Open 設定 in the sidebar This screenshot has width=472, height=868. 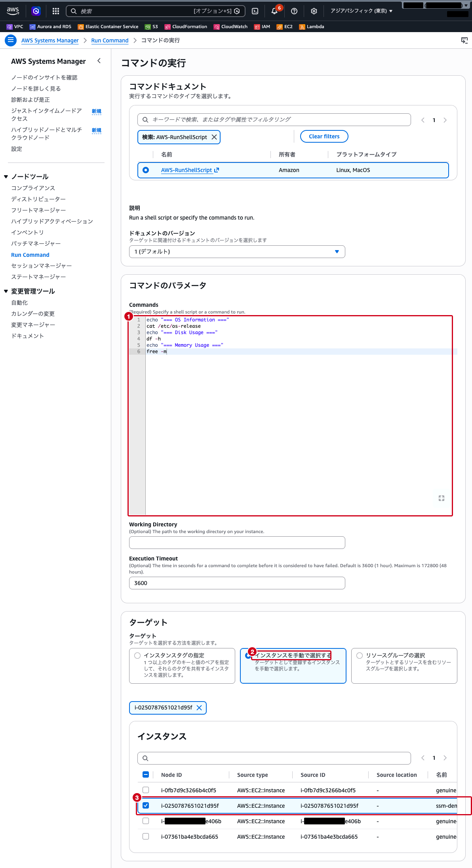(x=17, y=149)
